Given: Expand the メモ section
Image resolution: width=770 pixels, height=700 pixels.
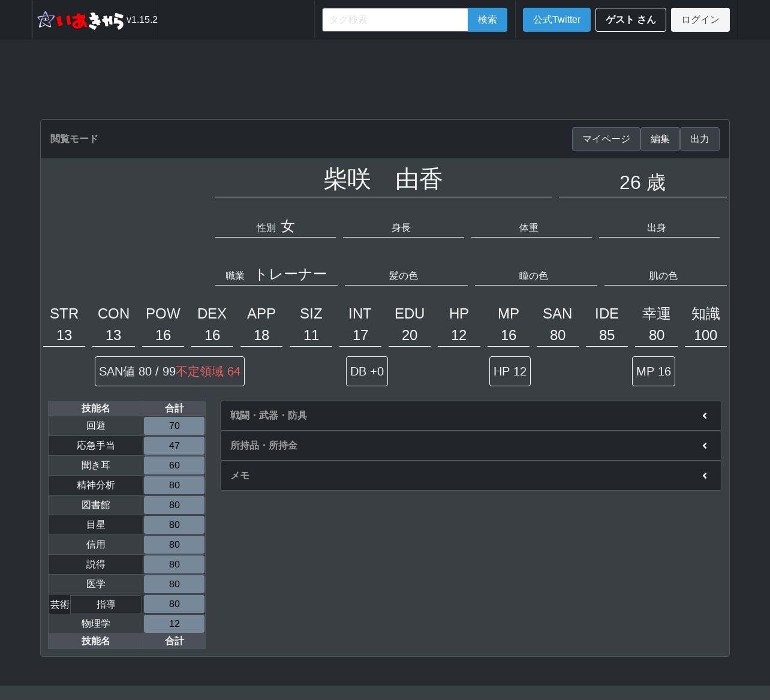Looking at the screenshot, I should tap(471, 476).
